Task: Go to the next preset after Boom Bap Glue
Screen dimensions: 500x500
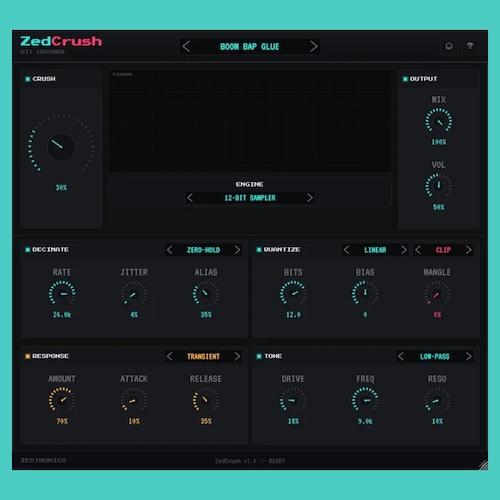Action: pos(313,47)
